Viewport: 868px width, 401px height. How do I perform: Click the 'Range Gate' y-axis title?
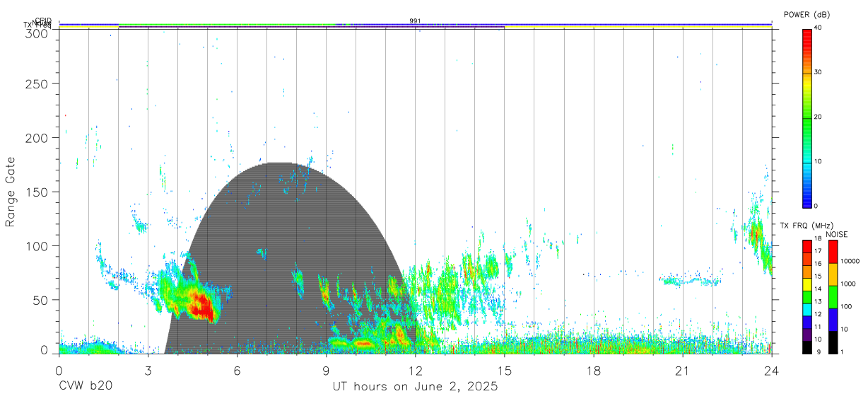point(11,192)
